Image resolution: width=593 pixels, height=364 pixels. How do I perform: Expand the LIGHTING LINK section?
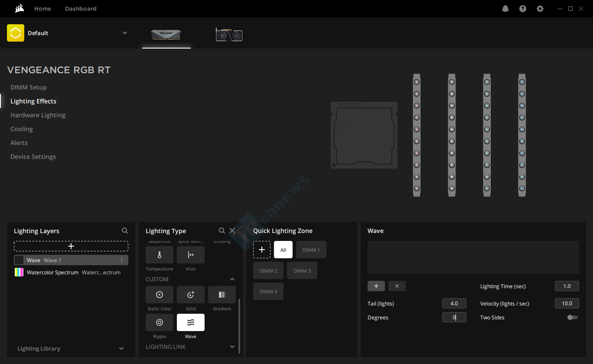(x=232, y=347)
